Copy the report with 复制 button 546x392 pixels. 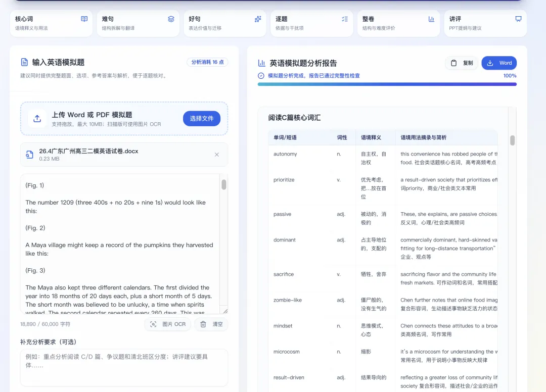coord(462,63)
